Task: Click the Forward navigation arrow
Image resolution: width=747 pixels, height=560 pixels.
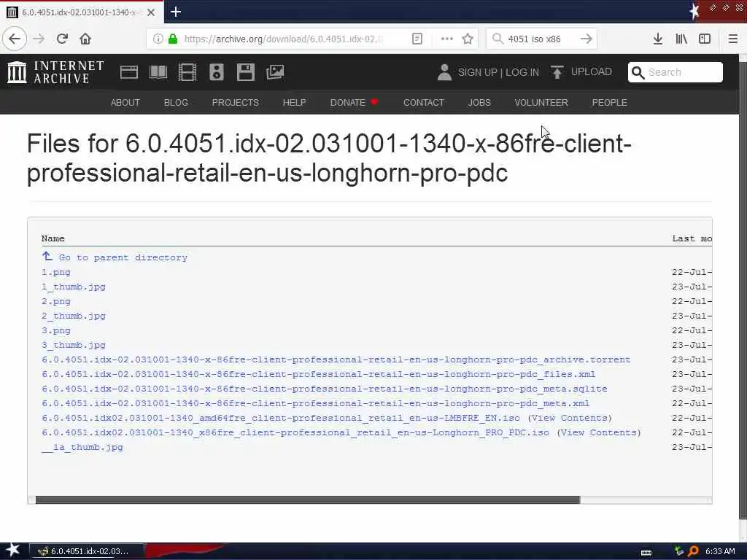Action: coord(39,39)
